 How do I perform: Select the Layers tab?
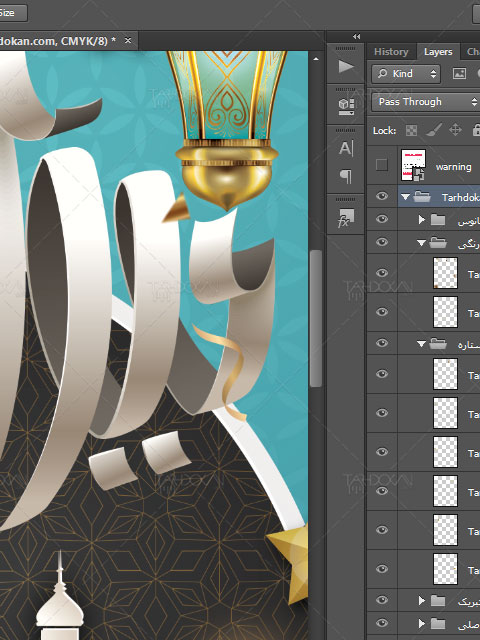point(438,52)
